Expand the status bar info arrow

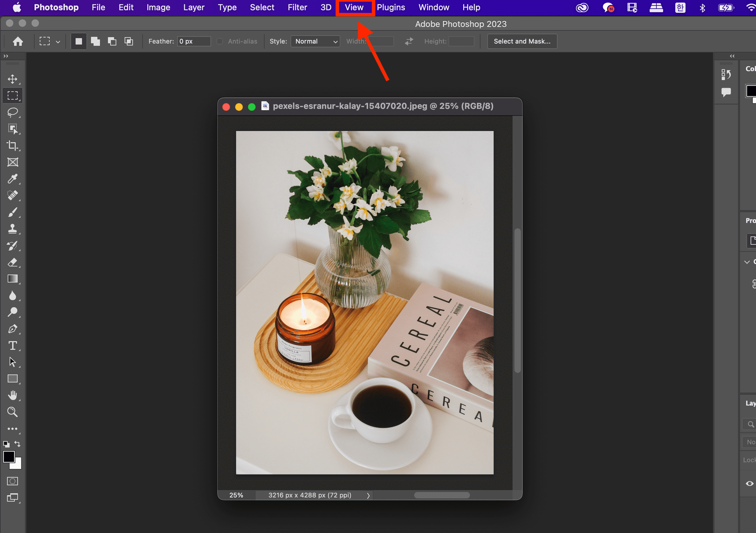(368, 496)
